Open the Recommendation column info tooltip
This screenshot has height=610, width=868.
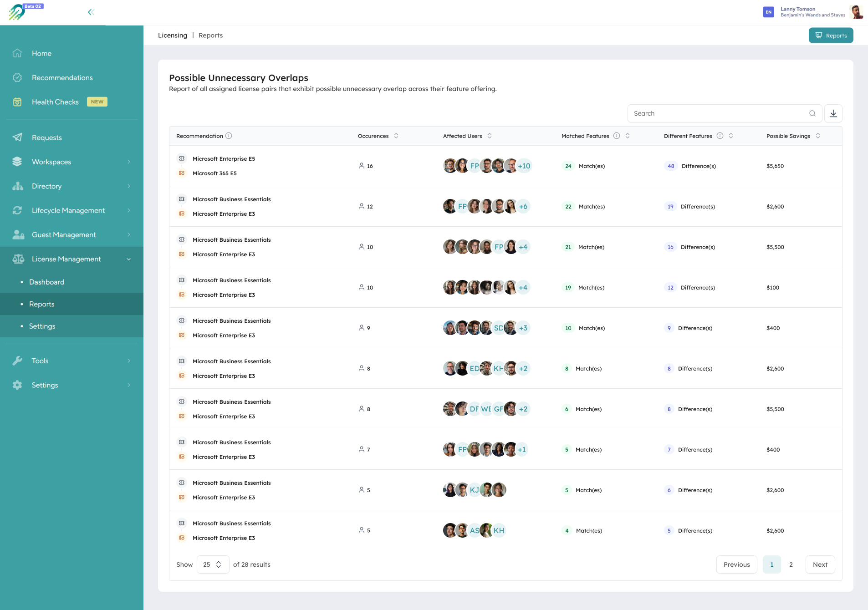230,136
